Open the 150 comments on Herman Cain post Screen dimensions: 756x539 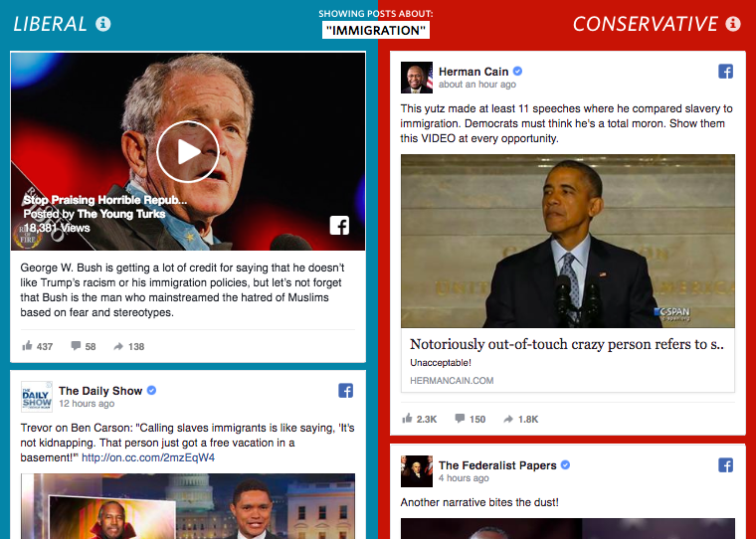click(471, 419)
